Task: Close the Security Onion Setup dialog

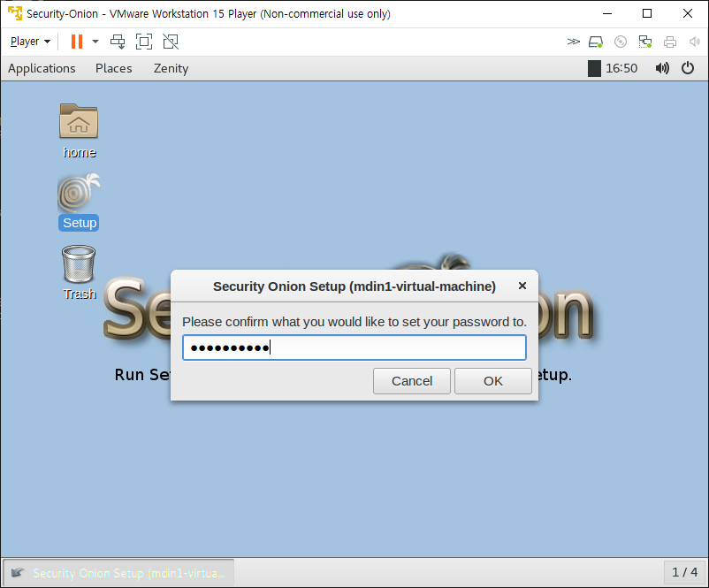Action: (522, 286)
